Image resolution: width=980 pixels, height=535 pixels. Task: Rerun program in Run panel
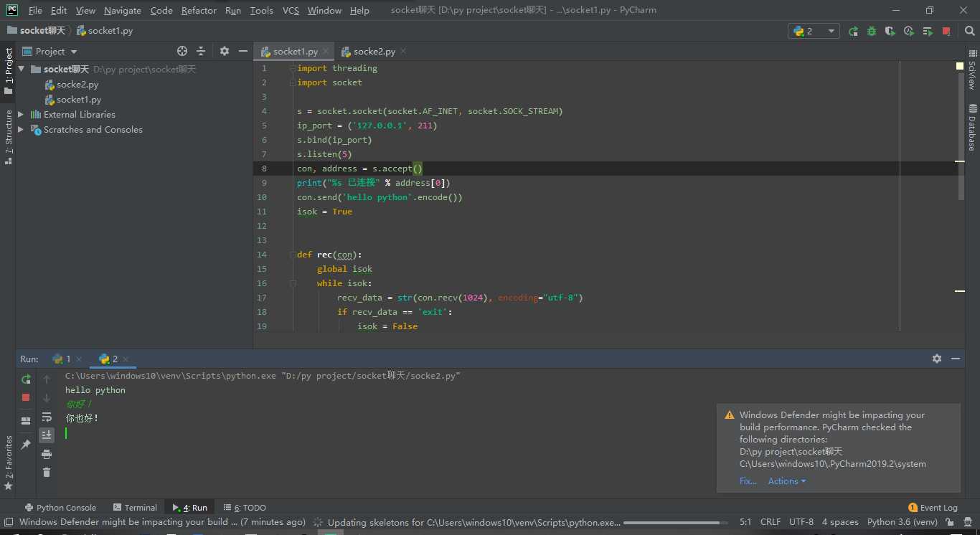pos(26,379)
